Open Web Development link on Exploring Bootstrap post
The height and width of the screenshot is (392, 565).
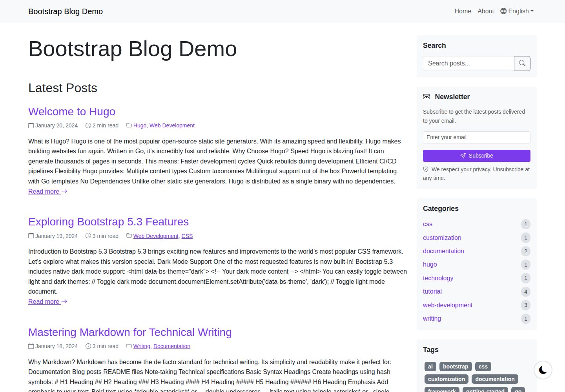[x=156, y=236]
